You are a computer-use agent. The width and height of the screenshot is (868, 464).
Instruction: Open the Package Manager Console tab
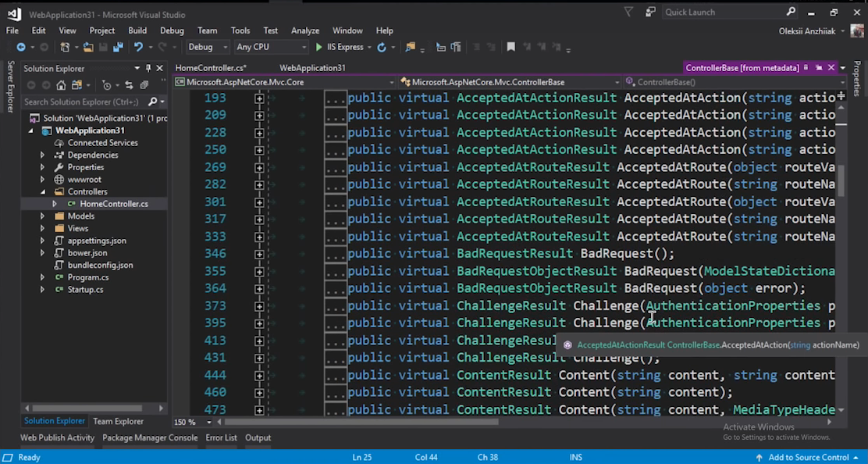click(150, 437)
